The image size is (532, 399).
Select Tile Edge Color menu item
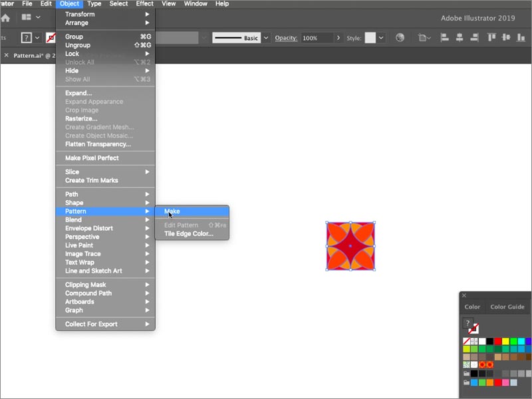click(x=189, y=234)
